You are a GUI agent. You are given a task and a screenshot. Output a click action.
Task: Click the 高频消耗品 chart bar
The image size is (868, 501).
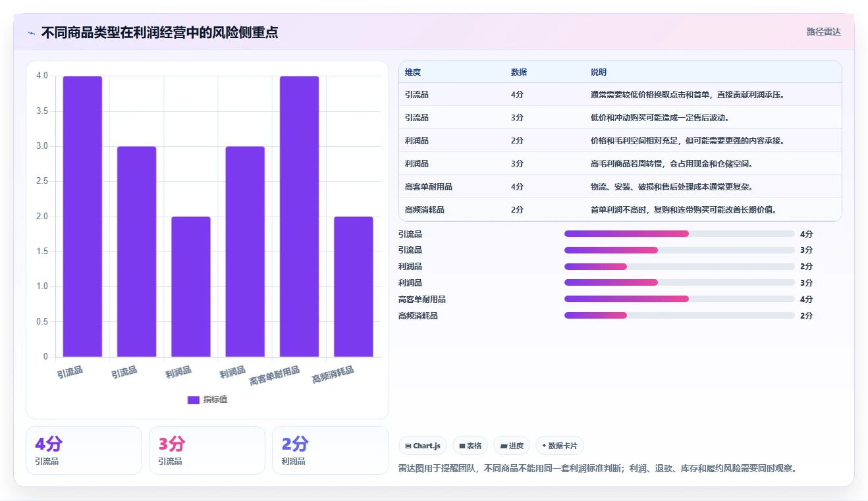click(x=354, y=287)
